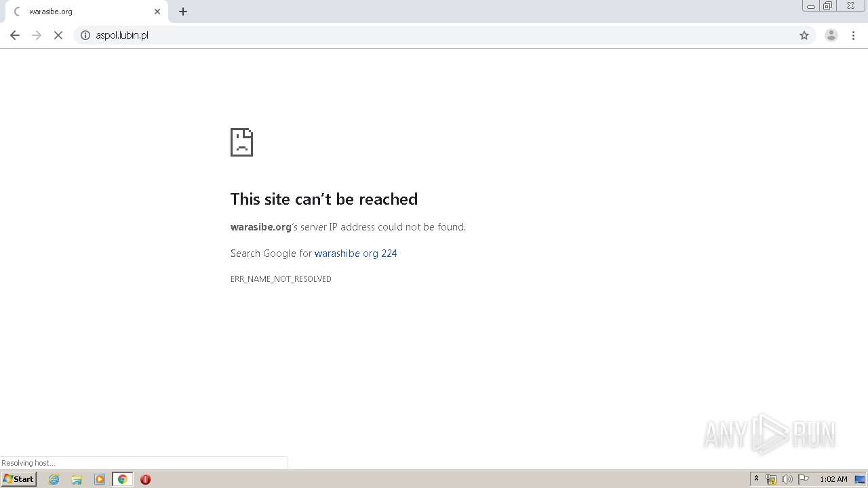Launch Internet Explorer from the taskbar
Viewport: 868px width, 488px height.
tap(54, 479)
